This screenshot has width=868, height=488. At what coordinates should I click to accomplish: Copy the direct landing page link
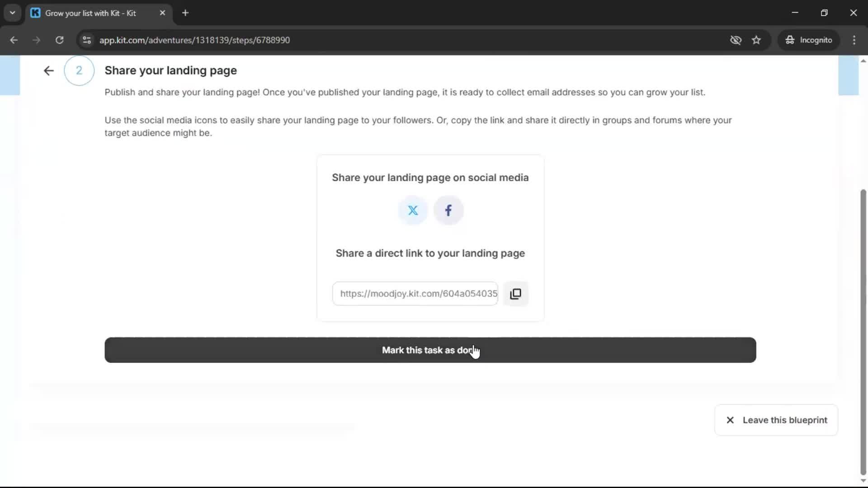click(x=516, y=293)
